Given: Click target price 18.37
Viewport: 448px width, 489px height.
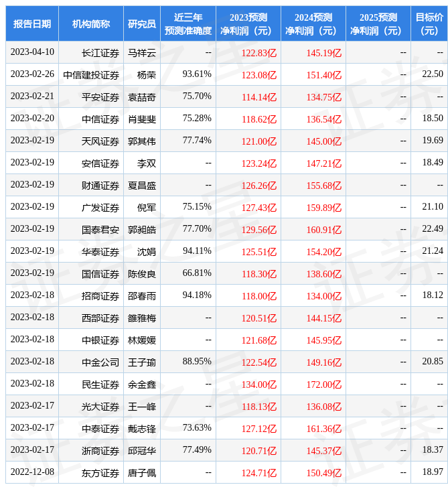Looking at the screenshot, I should (433, 449).
